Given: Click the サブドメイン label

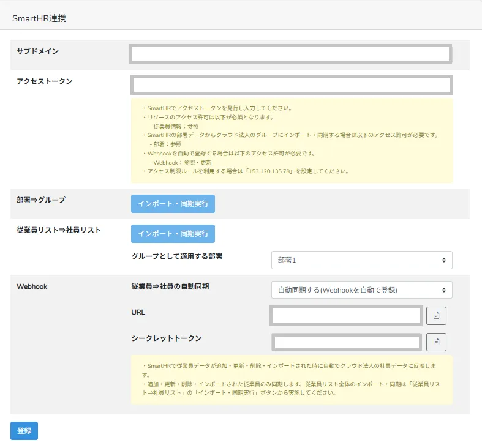Looking at the screenshot, I should point(37,51).
